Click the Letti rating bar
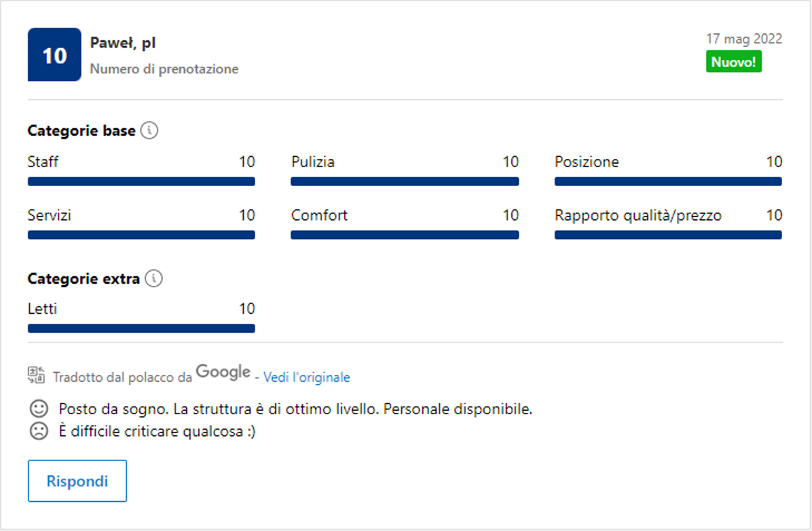 tap(141, 329)
